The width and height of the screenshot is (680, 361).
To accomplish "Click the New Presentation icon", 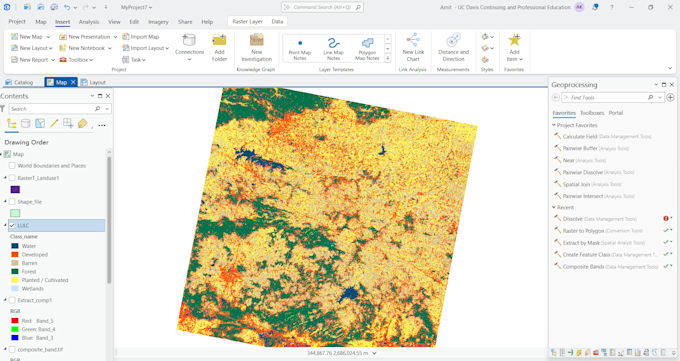I will [x=63, y=37].
